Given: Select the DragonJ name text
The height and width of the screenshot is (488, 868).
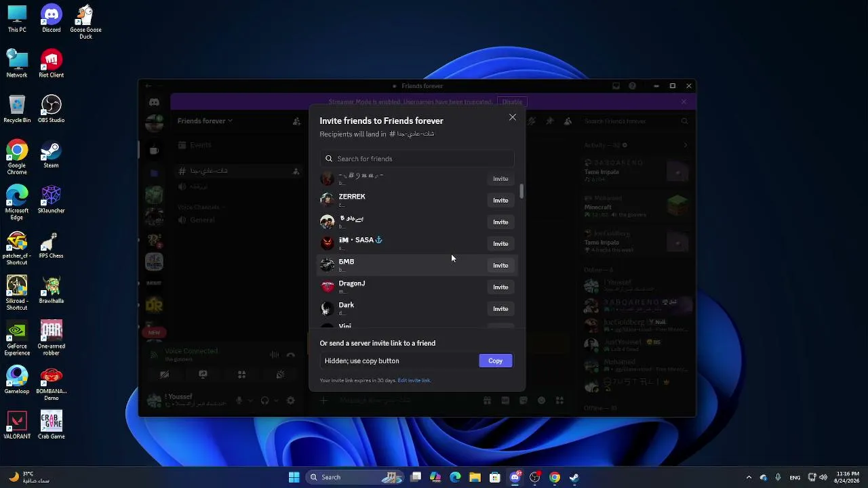Looking at the screenshot, I should pos(352,283).
